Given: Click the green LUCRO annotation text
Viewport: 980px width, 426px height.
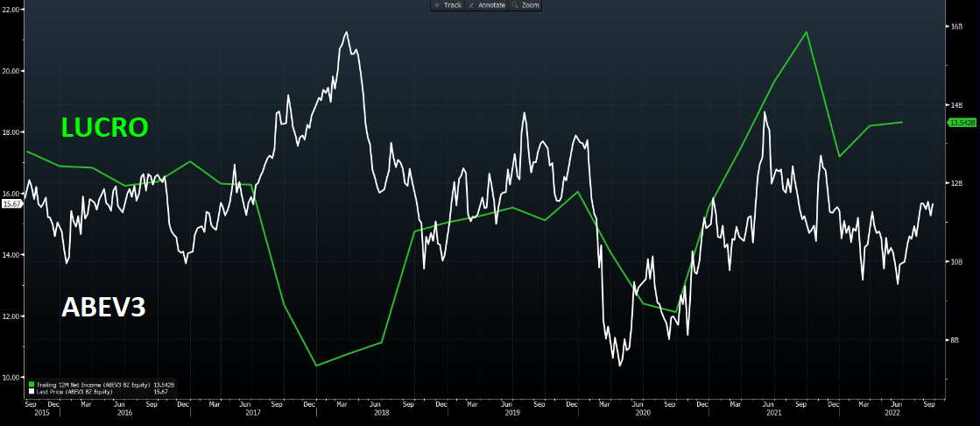Looking at the screenshot, I should point(104,128).
